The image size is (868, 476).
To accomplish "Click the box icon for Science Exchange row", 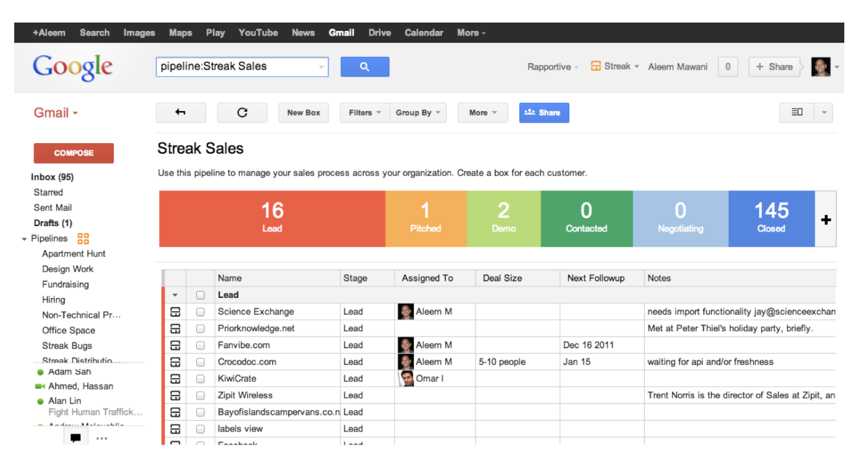I will point(175,312).
